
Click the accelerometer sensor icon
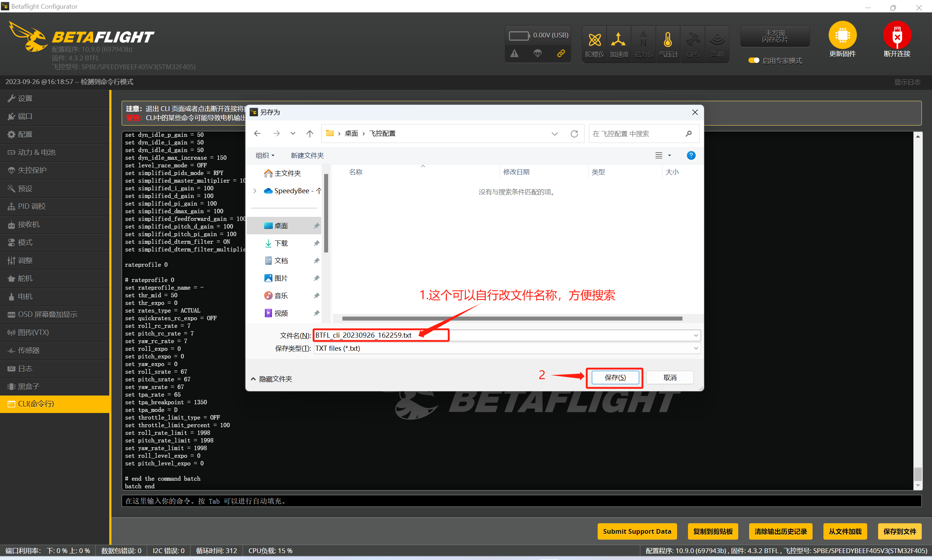[618, 40]
